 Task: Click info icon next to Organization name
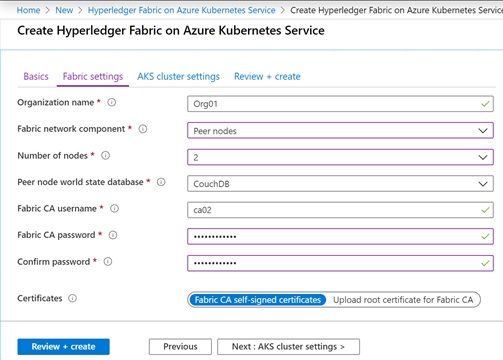[112, 102]
